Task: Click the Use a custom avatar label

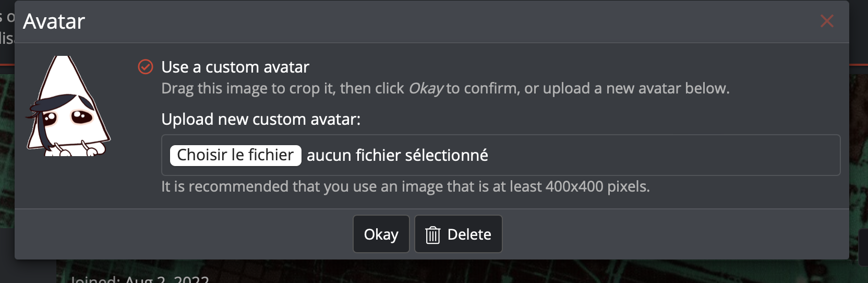Action: (x=235, y=67)
